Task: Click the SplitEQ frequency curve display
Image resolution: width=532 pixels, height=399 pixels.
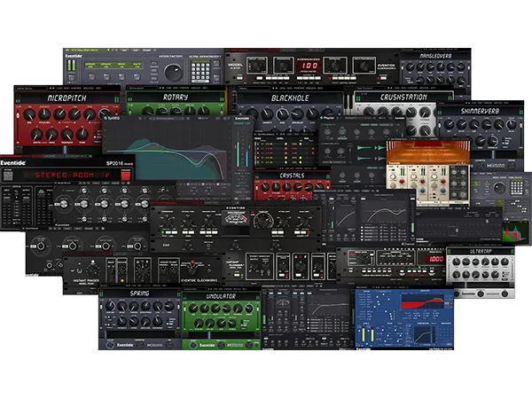Action: click(x=167, y=152)
